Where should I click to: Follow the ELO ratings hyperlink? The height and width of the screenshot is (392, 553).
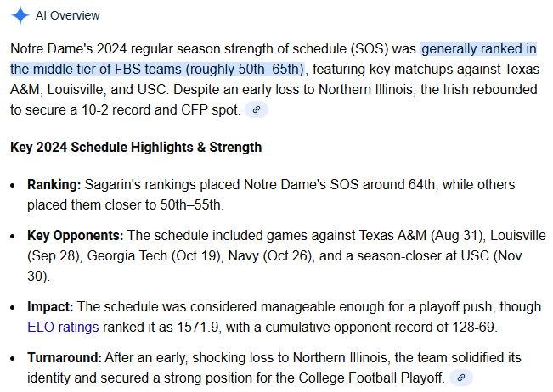(63, 328)
